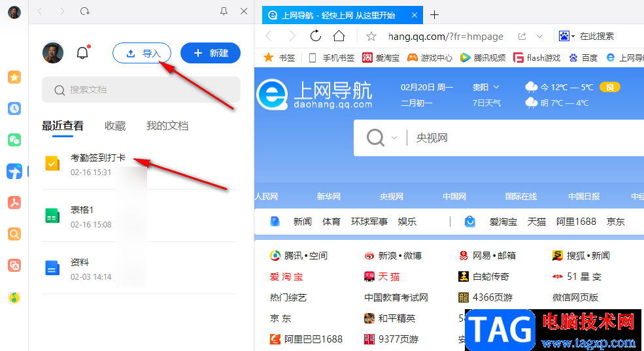The height and width of the screenshot is (351, 644).
Task: Pin the docs panel
Action: (224, 12)
